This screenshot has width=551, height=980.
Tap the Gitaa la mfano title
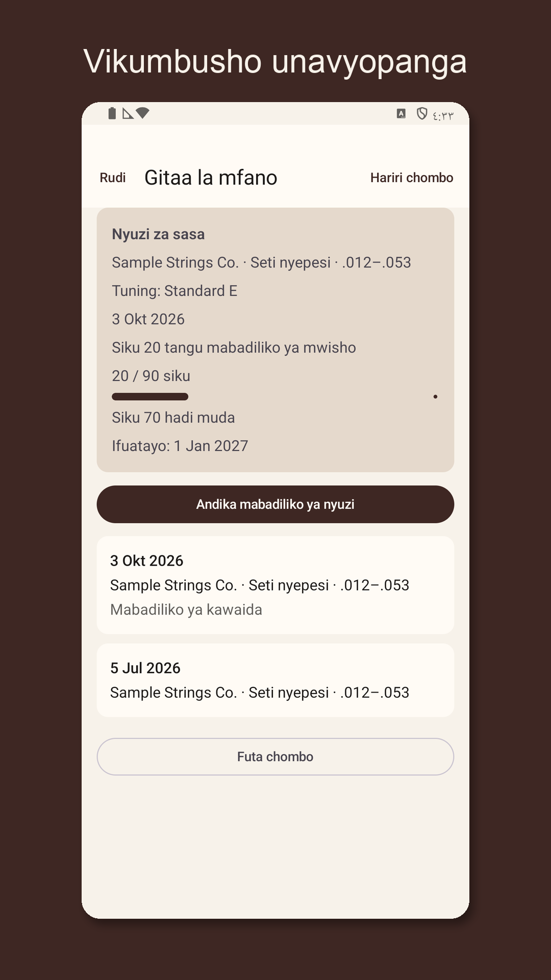(211, 178)
